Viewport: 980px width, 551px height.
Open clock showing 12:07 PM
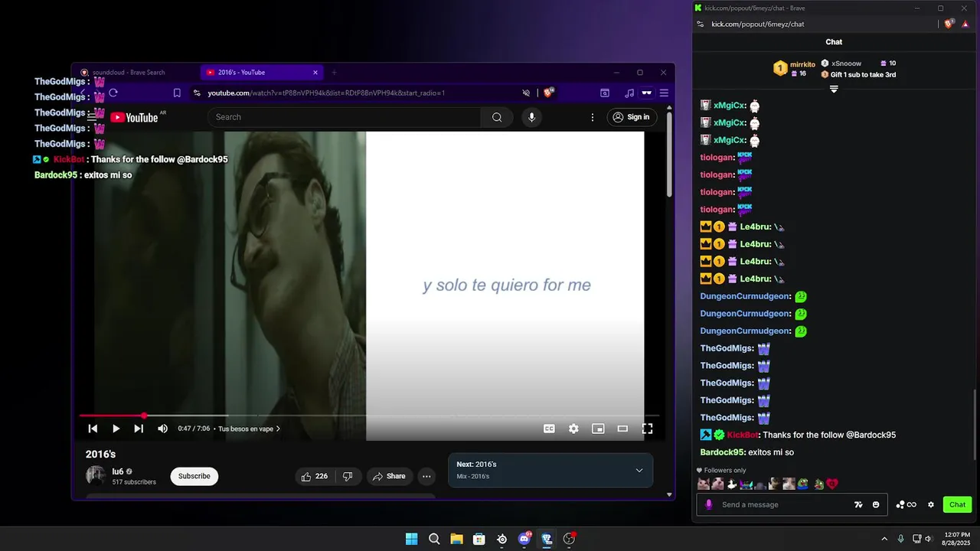[956, 539]
